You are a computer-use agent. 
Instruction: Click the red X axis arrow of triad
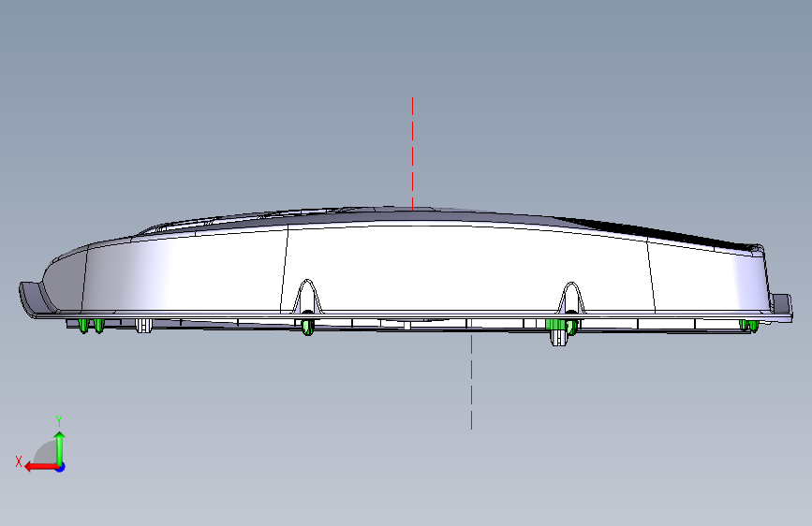[x=40, y=467]
